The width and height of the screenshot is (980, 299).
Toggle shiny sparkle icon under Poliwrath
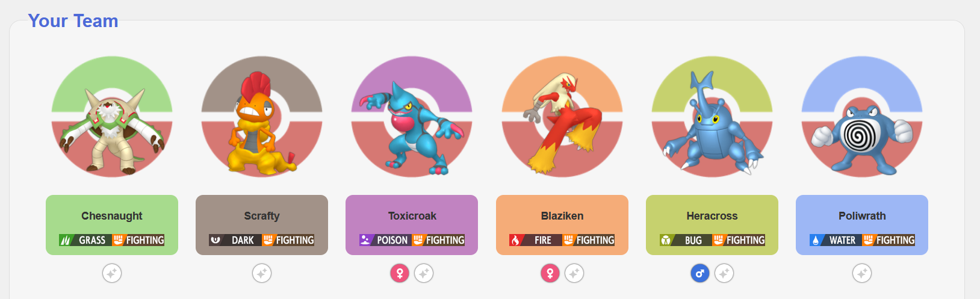[862, 273]
